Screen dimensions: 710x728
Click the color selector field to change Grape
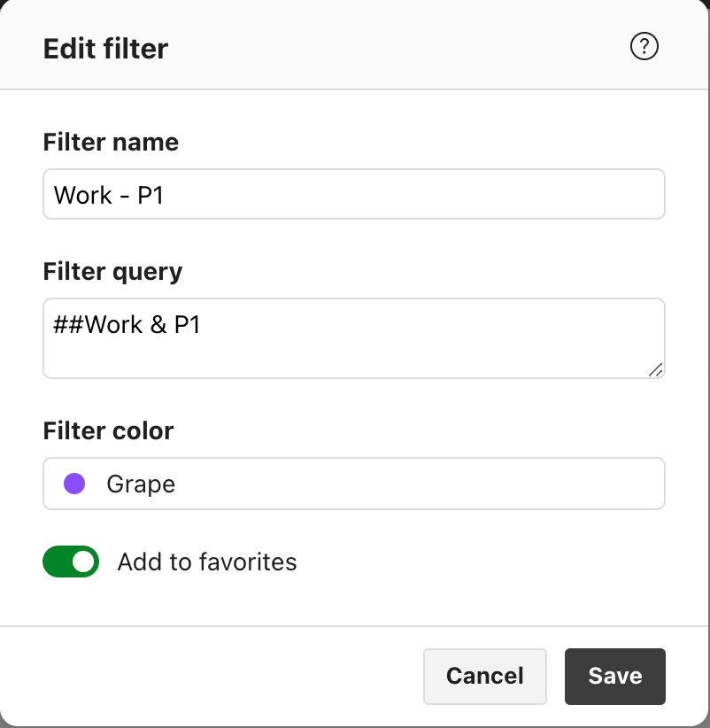(354, 484)
